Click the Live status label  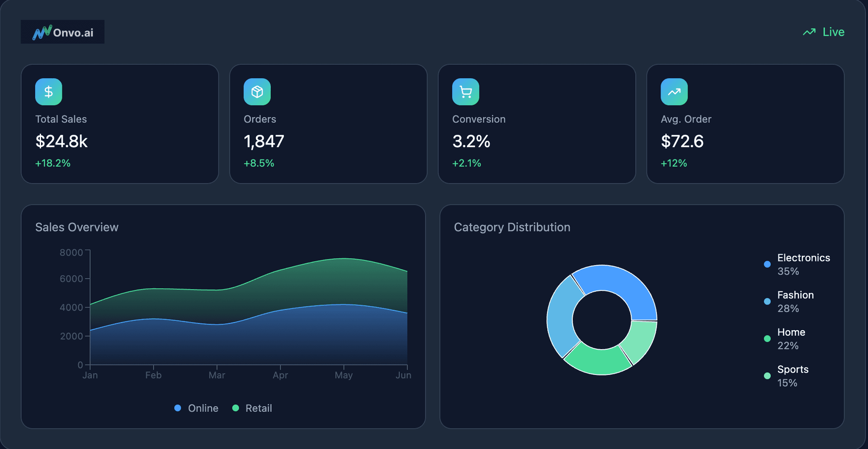833,32
